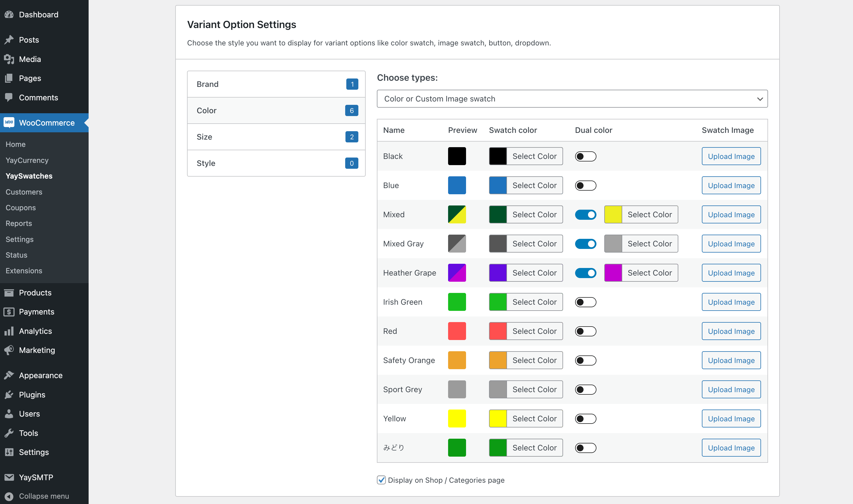Open WooCommerce Status submenu item
The image size is (853, 504).
(x=16, y=255)
